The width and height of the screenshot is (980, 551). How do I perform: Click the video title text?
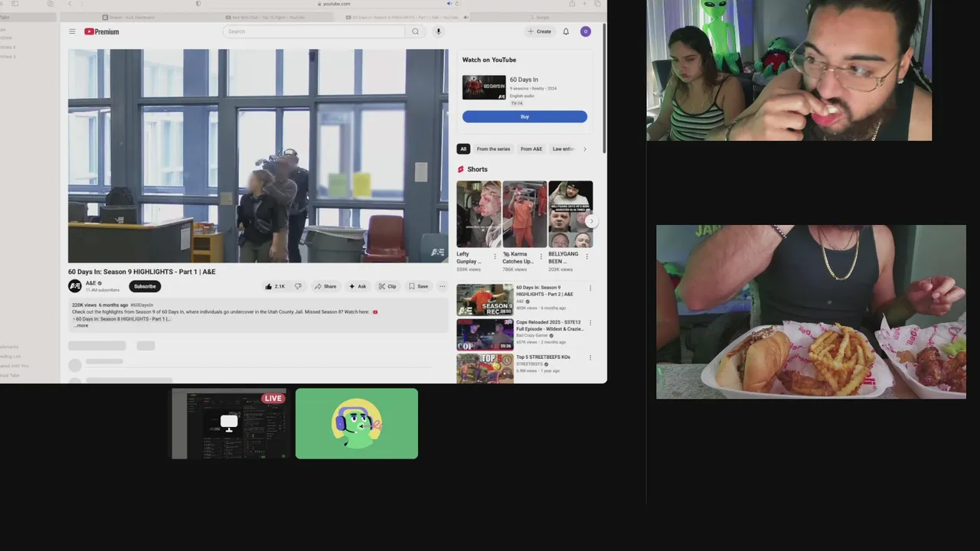tap(142, 272)
